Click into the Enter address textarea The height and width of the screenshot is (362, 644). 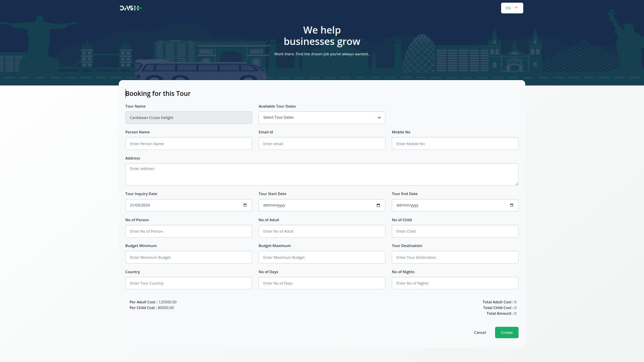pyautogui.click(x=322, y=174)
